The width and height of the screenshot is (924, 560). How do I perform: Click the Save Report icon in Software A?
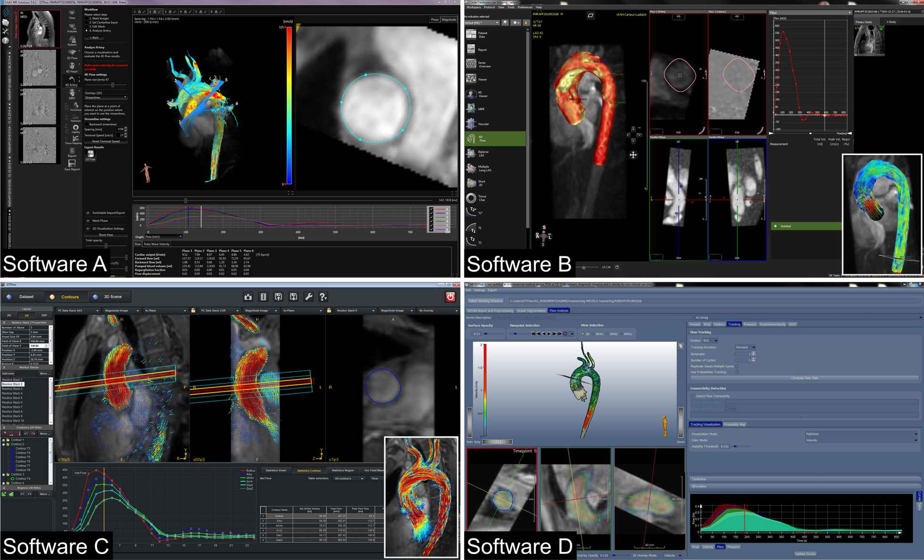point(72,165)
